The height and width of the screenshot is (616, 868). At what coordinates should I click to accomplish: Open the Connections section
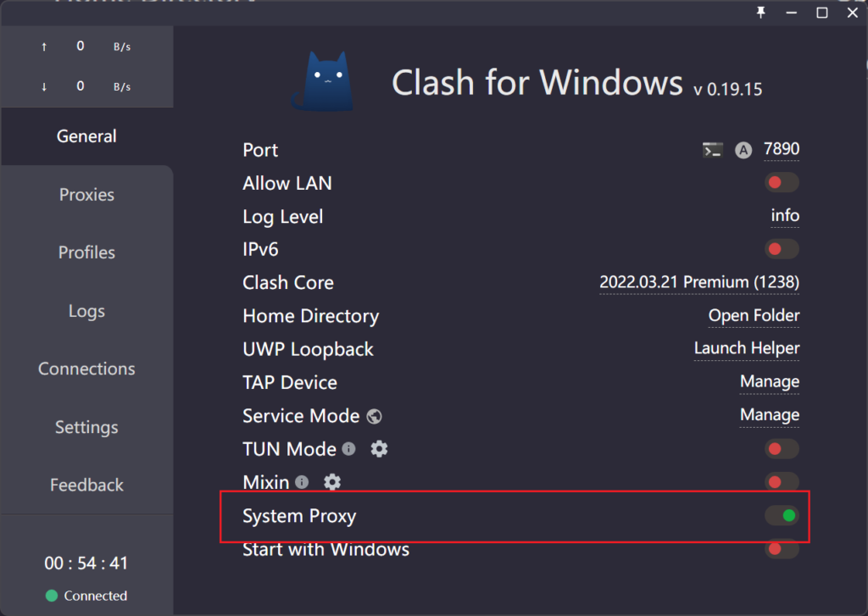pos(86,369)
